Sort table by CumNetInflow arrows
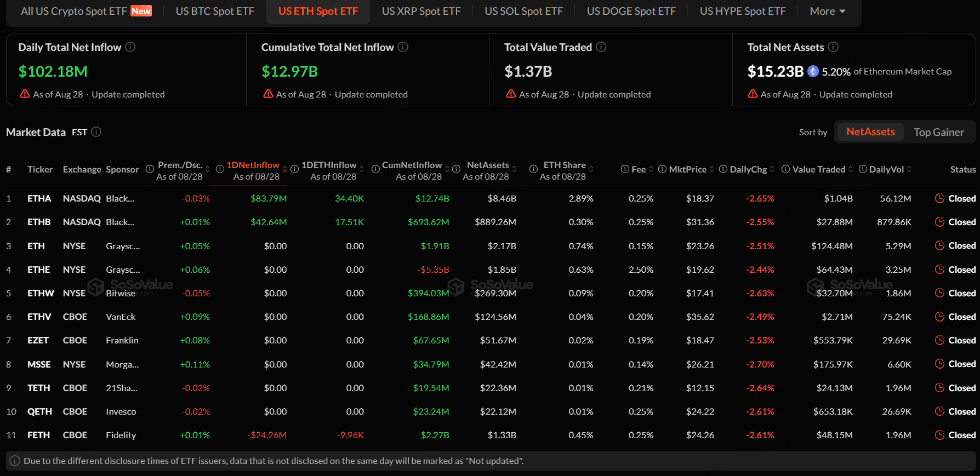The image size is (980, 476). coord(447,169)
